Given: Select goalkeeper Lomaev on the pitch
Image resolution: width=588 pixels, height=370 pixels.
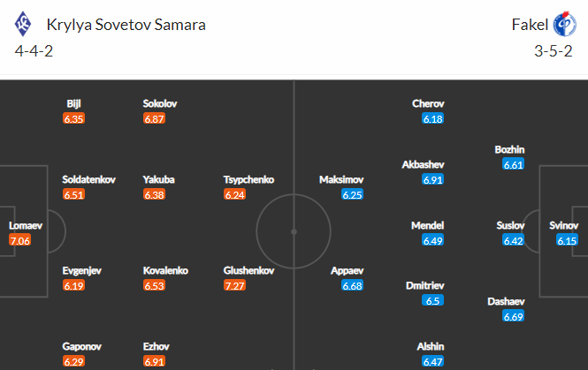Looking at the screenshot, I should [26, 225].
